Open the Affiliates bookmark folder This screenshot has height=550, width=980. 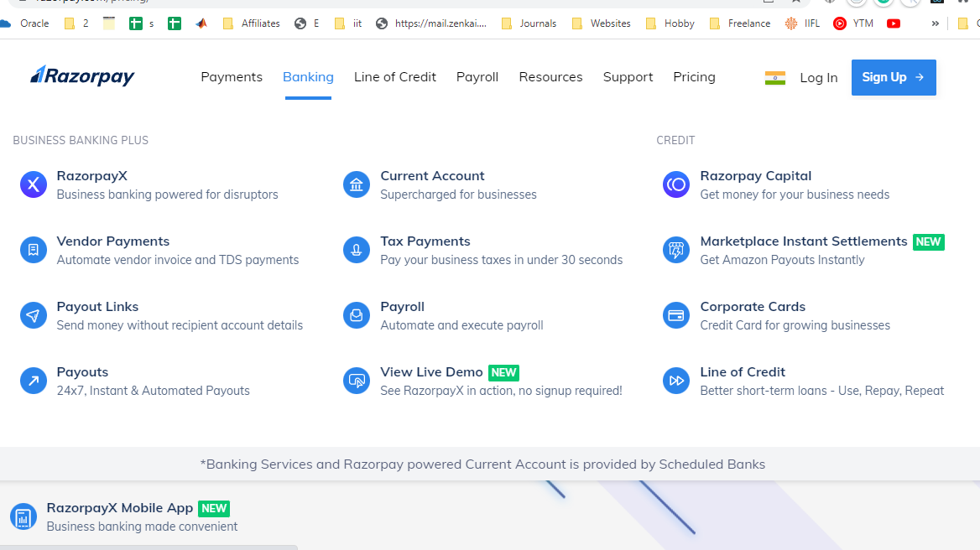(x=251, y=23)
